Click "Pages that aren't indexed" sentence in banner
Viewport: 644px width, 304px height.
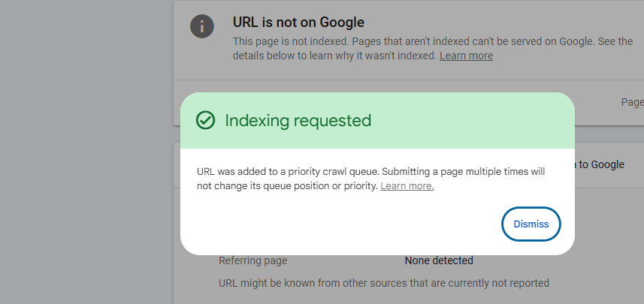pyautogui.click(x=449, y=41)
